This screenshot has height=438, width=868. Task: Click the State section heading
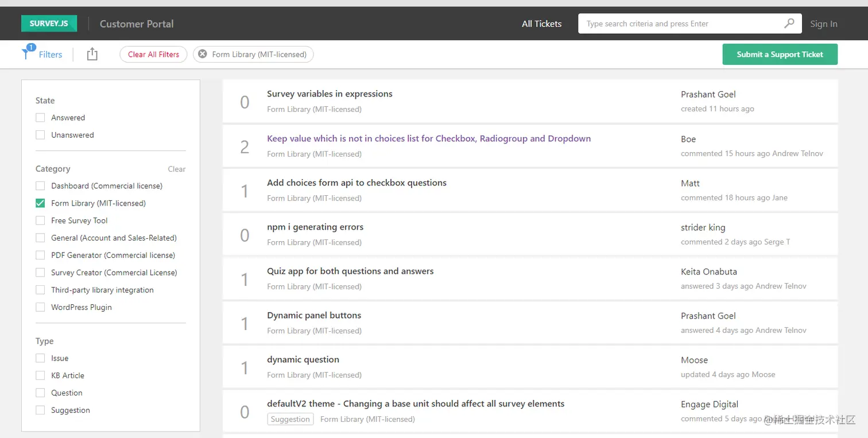click(45, 100)
